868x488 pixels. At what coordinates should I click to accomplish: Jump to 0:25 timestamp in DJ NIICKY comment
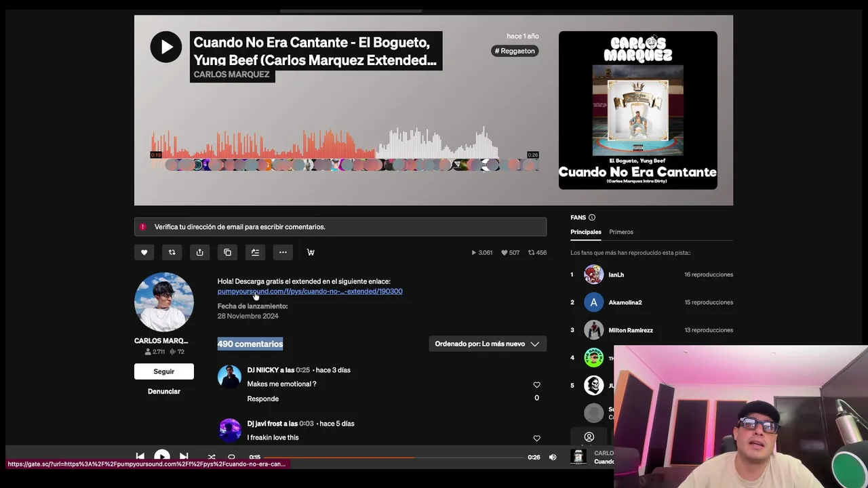pyautogui.click(x=302, y=370)
